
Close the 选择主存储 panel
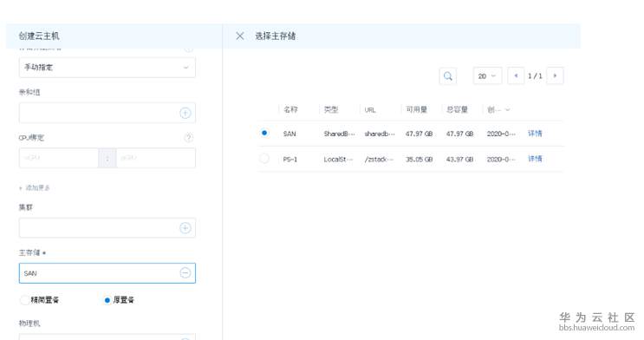240,36
